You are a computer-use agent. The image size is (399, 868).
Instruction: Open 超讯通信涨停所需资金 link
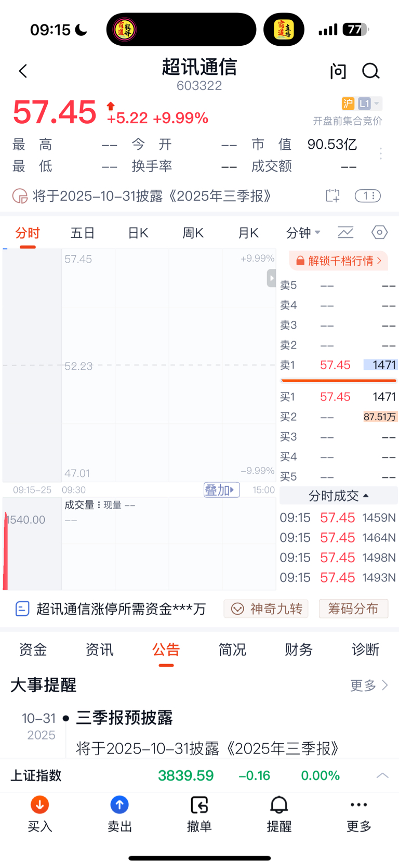coord(111,609)
